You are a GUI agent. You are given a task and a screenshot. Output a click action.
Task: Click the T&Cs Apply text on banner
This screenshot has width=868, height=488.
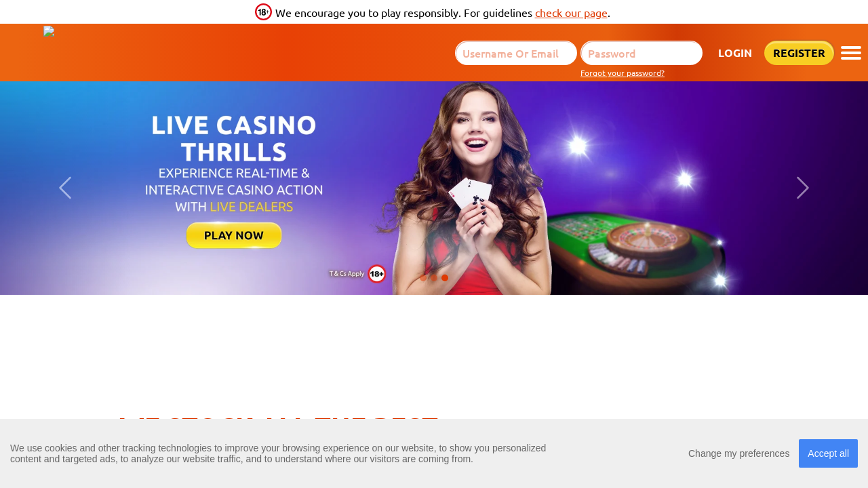click(347, 274)
